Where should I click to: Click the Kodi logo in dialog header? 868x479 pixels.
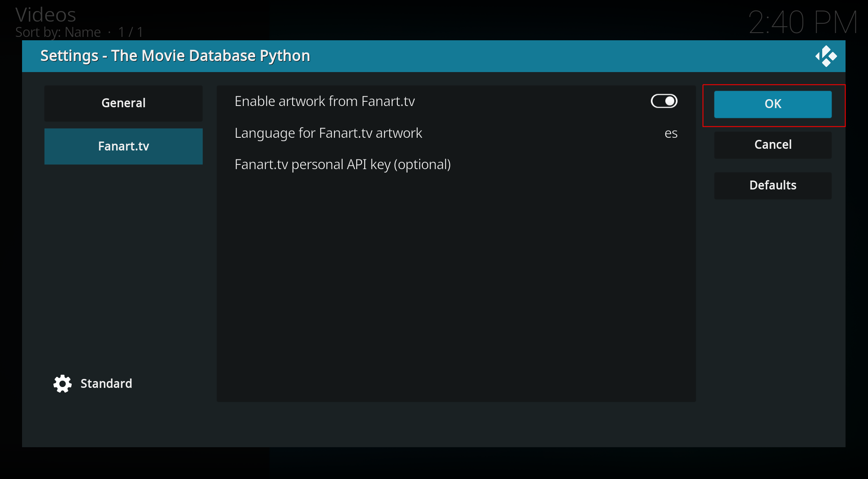tap(826, 56)
